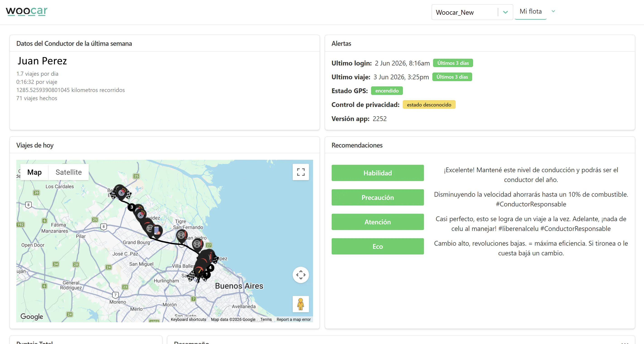This screenshot has height=344, width=644.
Task: Select the Street View pegman
Action: tap(301, 304)
